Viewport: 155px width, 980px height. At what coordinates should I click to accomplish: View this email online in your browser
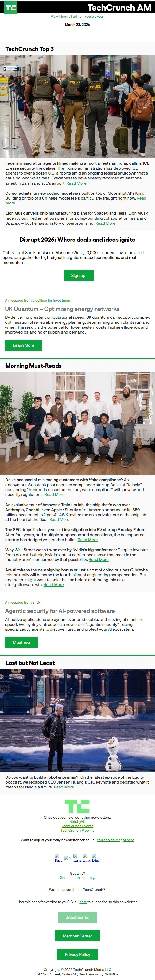pyautogui.click(x=77, y=17)
